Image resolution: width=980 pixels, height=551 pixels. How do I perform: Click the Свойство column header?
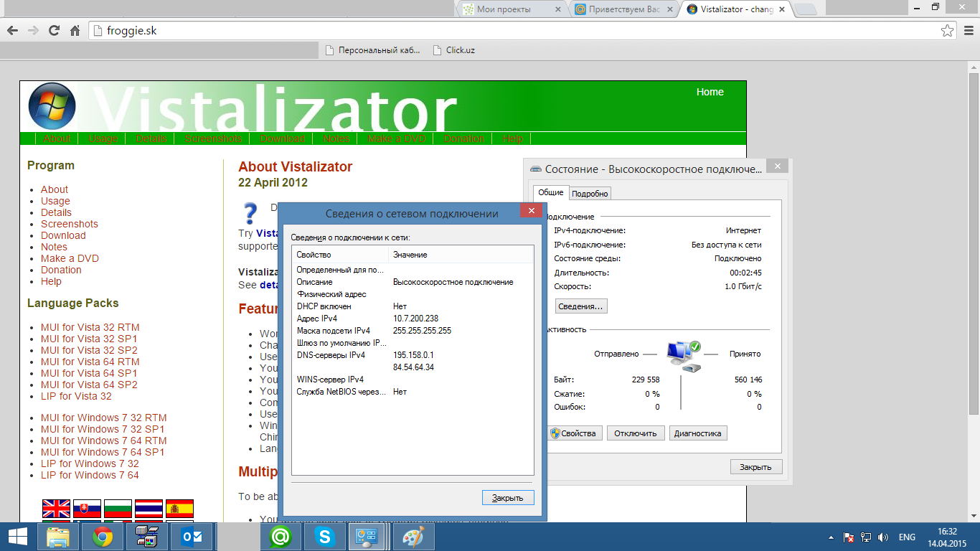(340, 255)
